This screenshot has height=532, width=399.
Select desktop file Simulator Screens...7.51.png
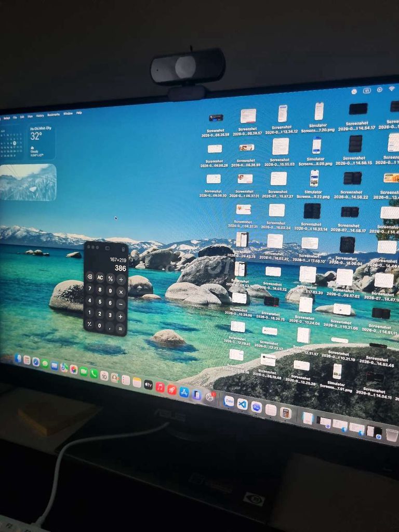click(336, 378)
